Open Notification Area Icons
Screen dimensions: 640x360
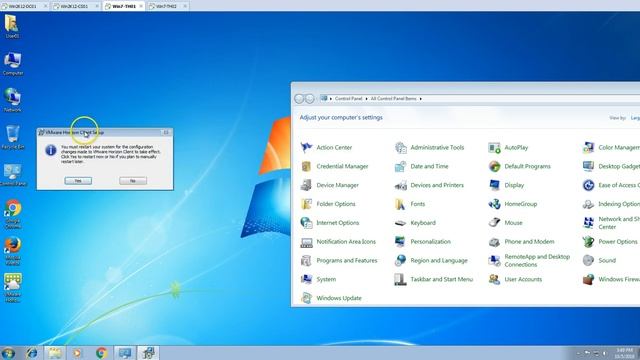tap(338, 241)
